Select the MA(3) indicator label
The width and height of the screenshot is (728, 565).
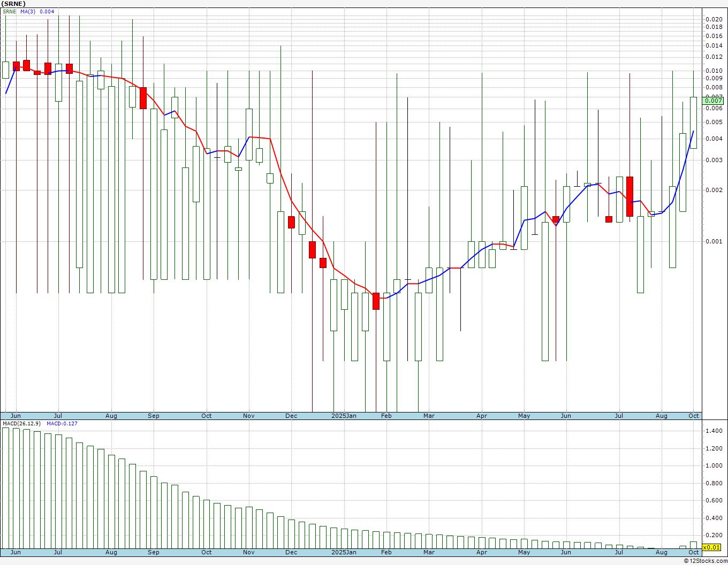pyautogui.click(x=28, y=12)
